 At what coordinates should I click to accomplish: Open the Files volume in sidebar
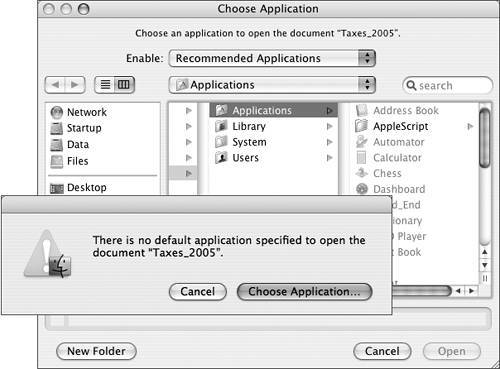[69, 161]
